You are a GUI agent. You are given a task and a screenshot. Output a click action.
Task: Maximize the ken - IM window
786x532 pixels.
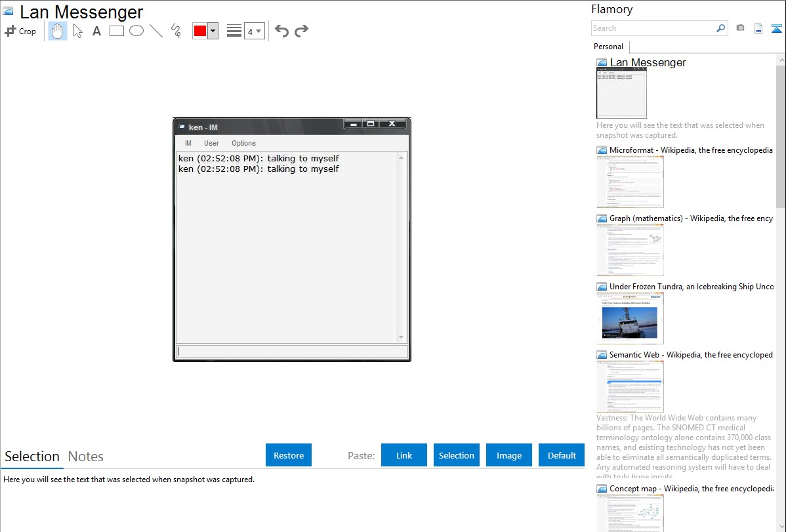371,124
